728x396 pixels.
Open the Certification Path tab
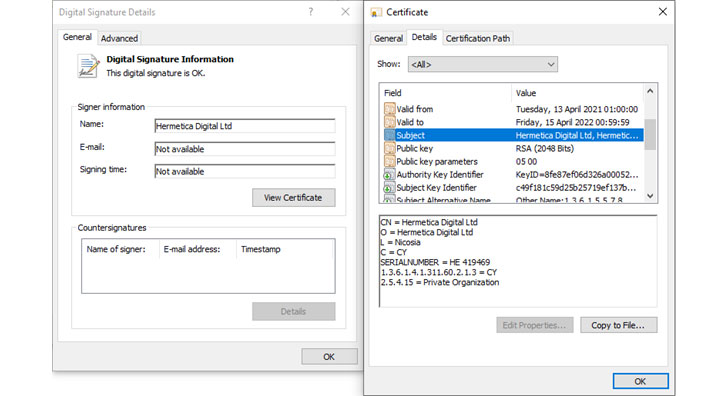click(478, 39)
